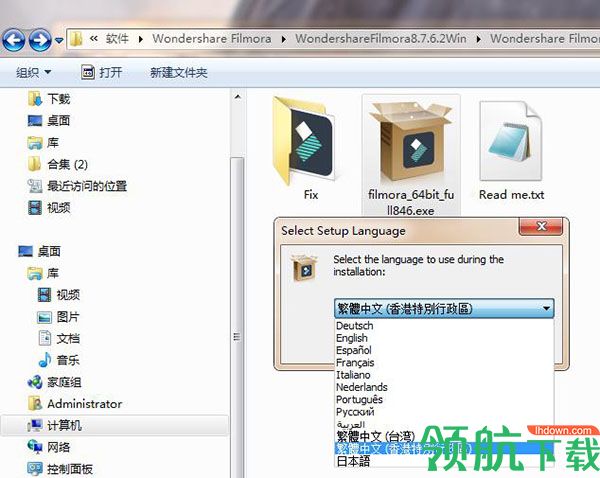This screenshot has height=478, width=600.
Task: Open the 组织 menu
Action: [33, 72]
